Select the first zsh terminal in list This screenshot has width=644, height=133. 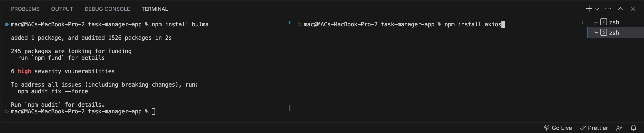[x=614, y=22]
